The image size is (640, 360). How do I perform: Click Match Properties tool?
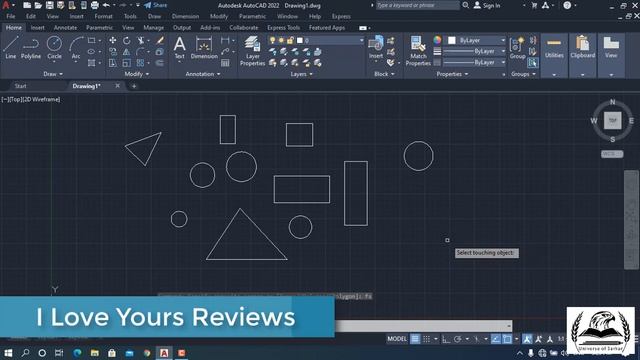[418, 51]
